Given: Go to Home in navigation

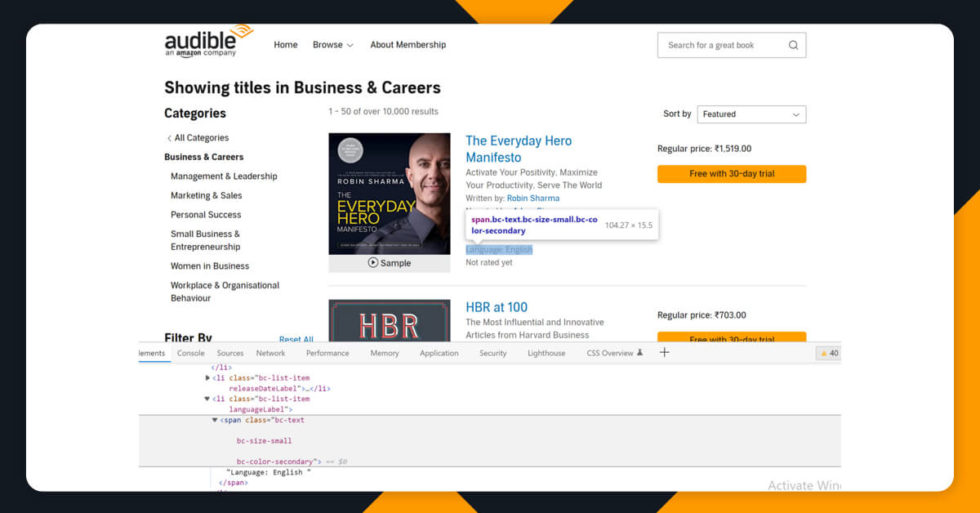Looking at the screenshot, I should click(x=286, y=45).
